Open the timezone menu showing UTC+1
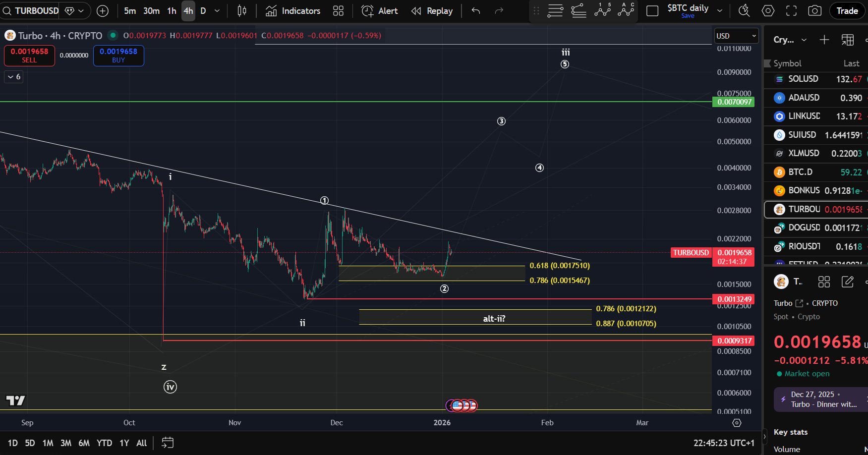Screen dimensions: 868x455 (x=724, y=443)
